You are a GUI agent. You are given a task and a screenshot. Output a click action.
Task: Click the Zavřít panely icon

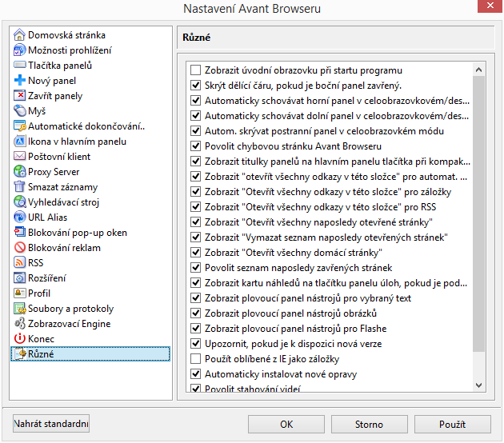pyautogui.click(x=20, y=95)
